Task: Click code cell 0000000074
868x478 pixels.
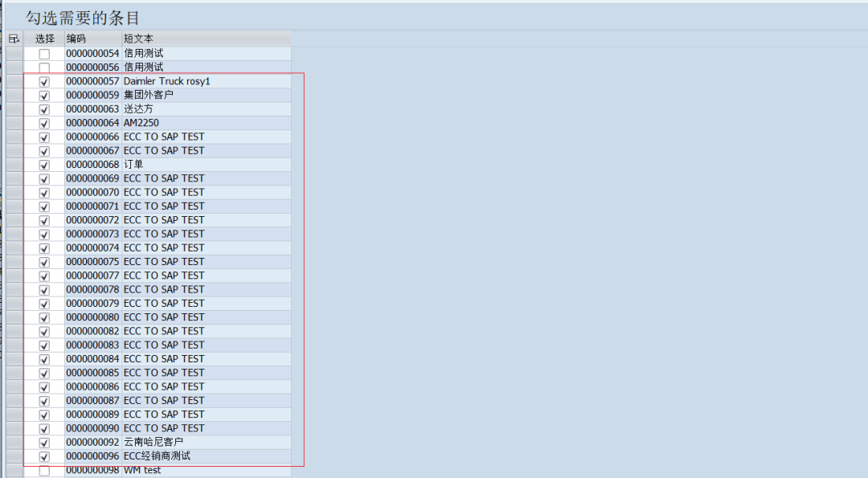Action: point(92,248)
